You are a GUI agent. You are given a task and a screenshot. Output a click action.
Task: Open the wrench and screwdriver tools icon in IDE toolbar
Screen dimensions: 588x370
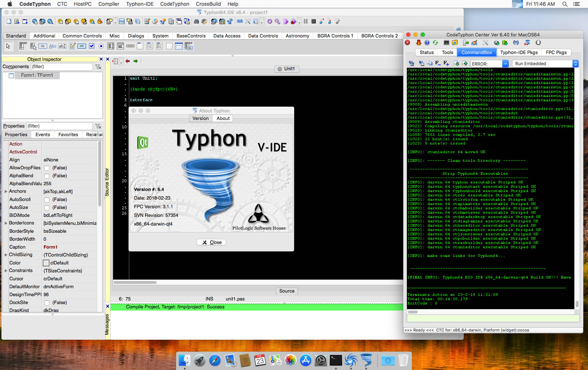pos(248,22)
